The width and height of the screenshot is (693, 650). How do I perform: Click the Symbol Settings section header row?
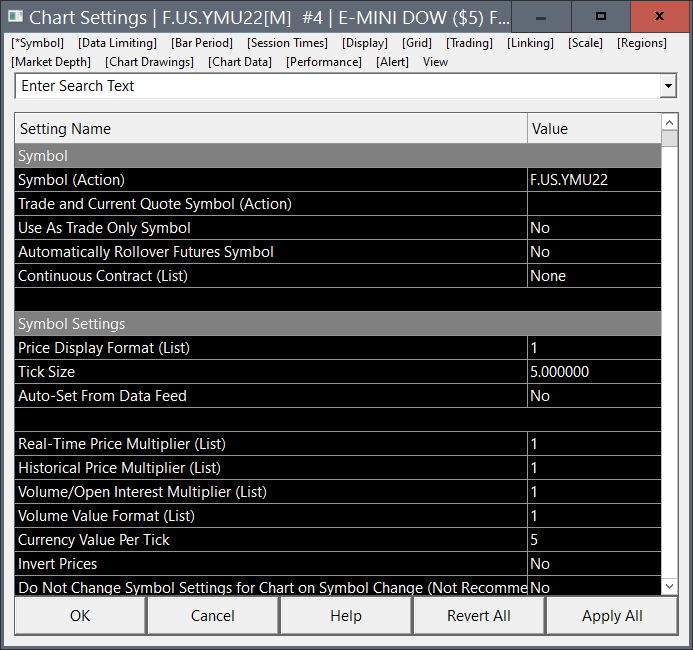pos(338,324)
